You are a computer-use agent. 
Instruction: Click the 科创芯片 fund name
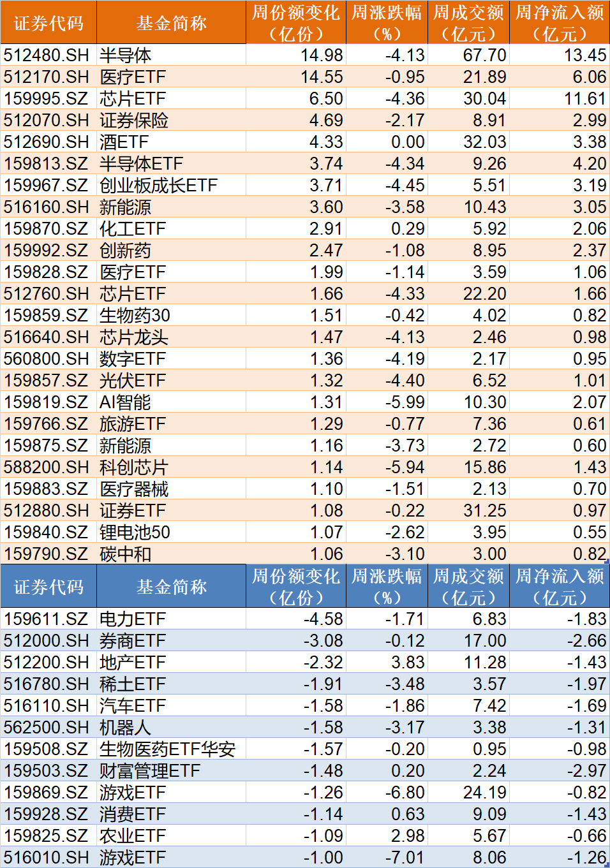pyautogui.click(x=128, y=467)
